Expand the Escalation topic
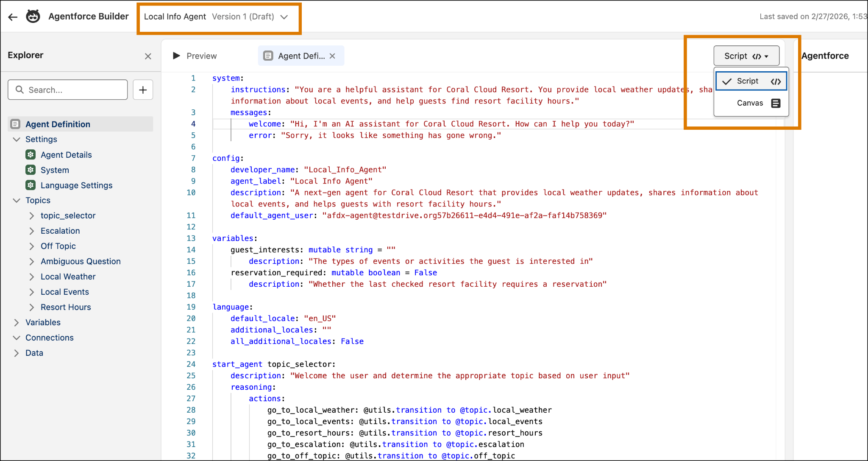This screenshot has height=461, width=868. [x=32, y=231]
